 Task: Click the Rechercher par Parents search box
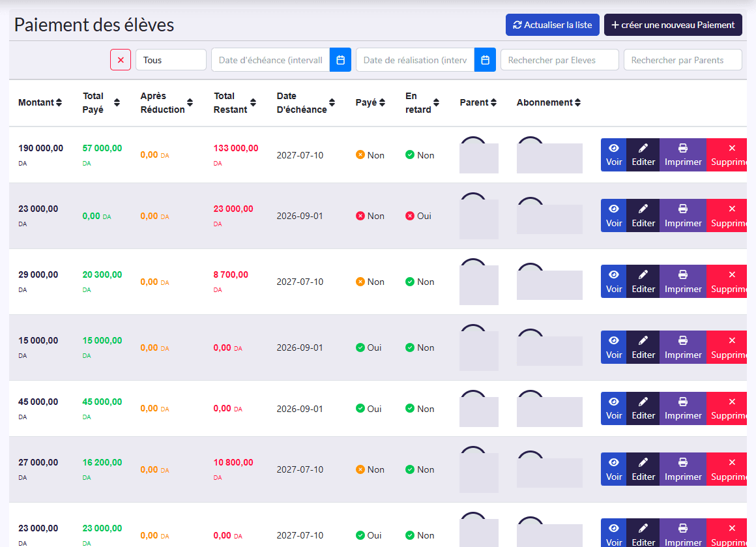[683, 60]
